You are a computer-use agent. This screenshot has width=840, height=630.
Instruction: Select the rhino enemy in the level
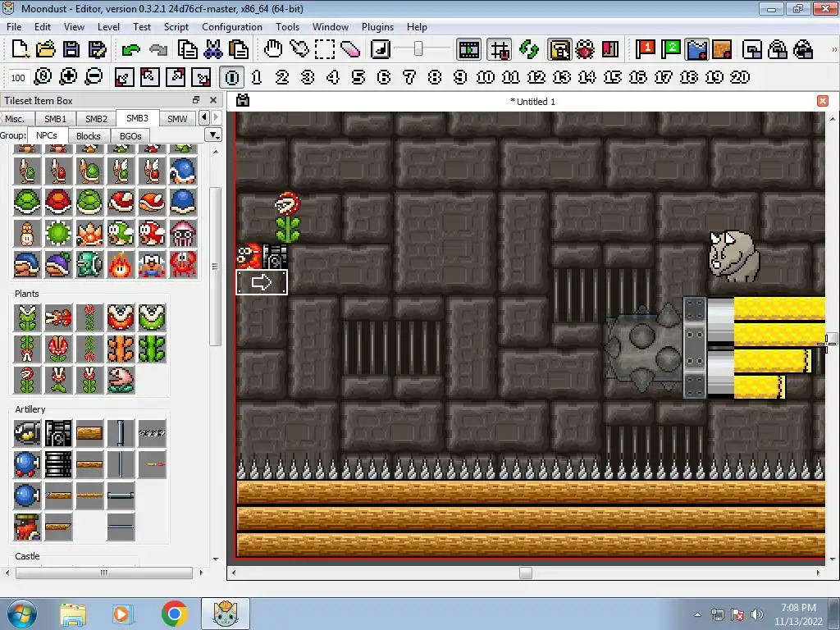click(x=733, y=256)
